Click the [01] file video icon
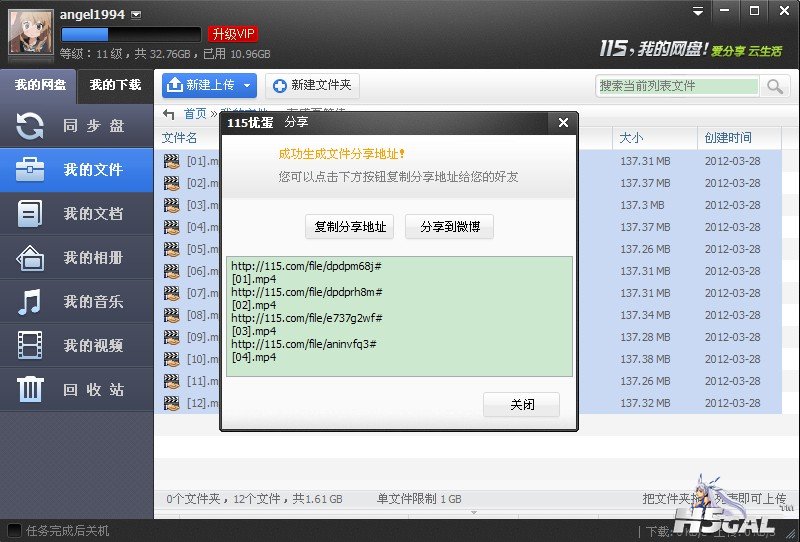Screen dimensions: 800x542 [172, 161]
